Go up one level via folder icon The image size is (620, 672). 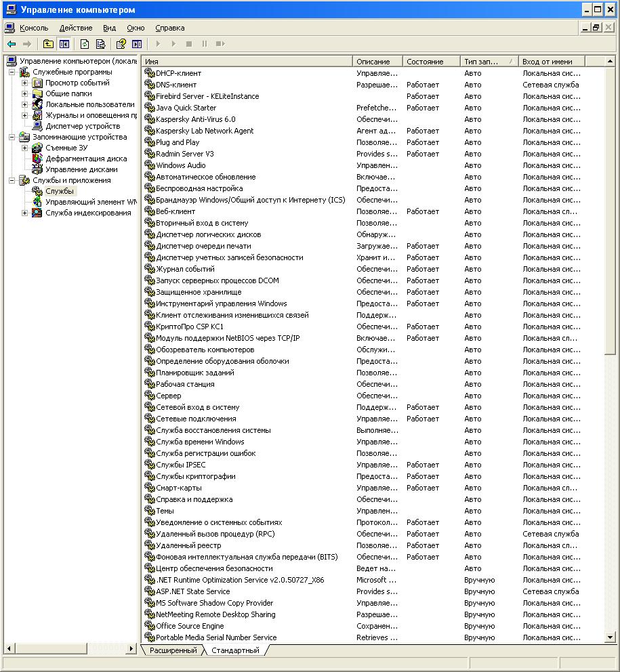48,44
